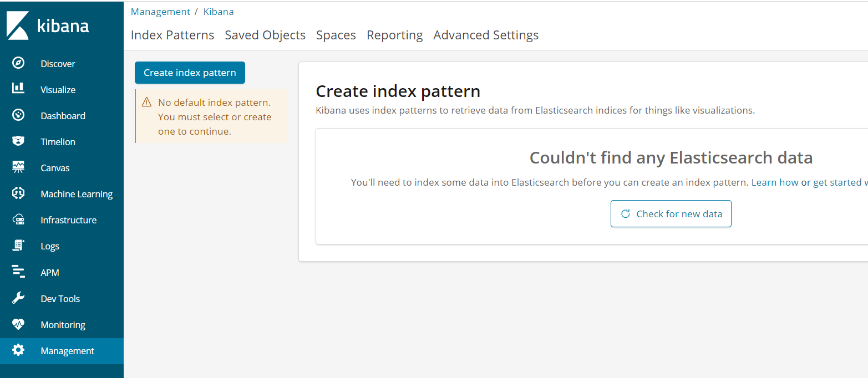Click the Timelion lion face icon
Viewport: 868px width, 378px height.
18,141
